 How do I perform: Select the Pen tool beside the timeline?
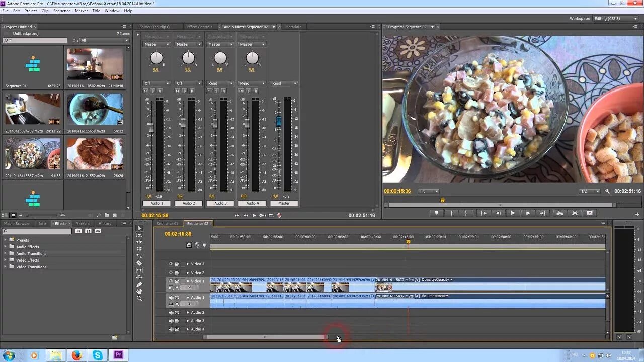(139, 285)
